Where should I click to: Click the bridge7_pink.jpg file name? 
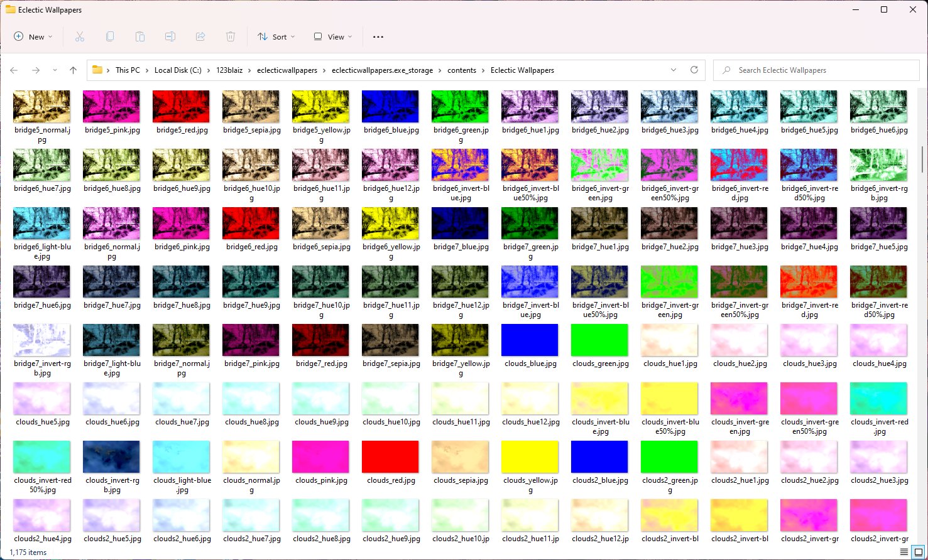tap(251, 363)
